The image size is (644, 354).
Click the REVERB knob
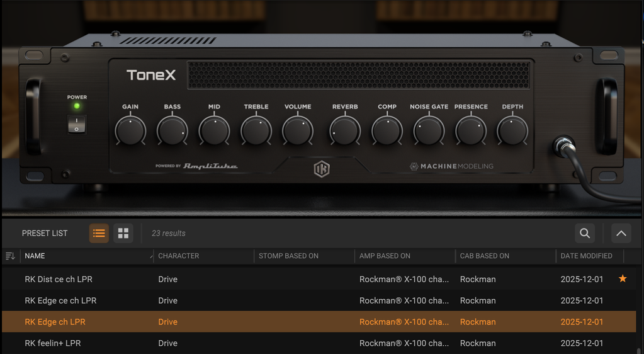tap(345, 131)
